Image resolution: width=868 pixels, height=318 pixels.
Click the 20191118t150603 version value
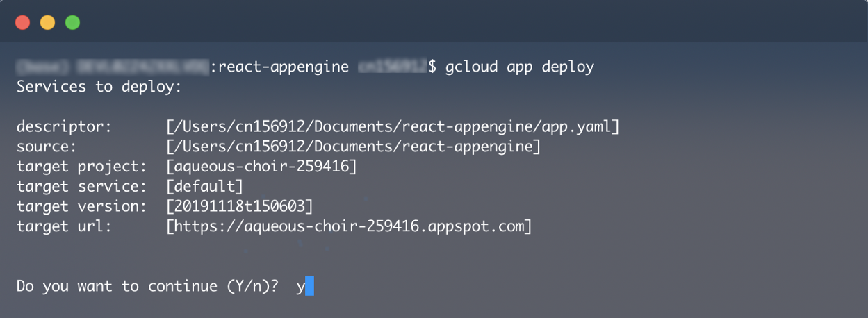coord(240,206)
